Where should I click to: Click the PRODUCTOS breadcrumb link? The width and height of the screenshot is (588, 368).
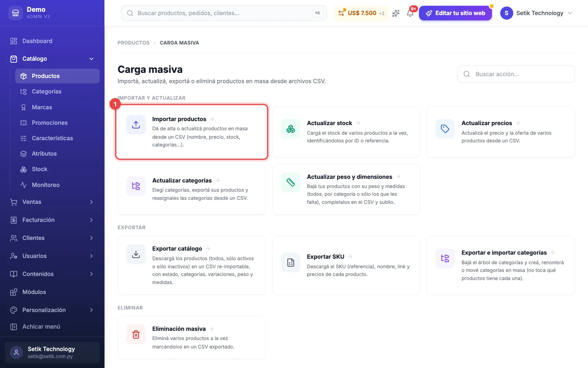click(133, 43)
